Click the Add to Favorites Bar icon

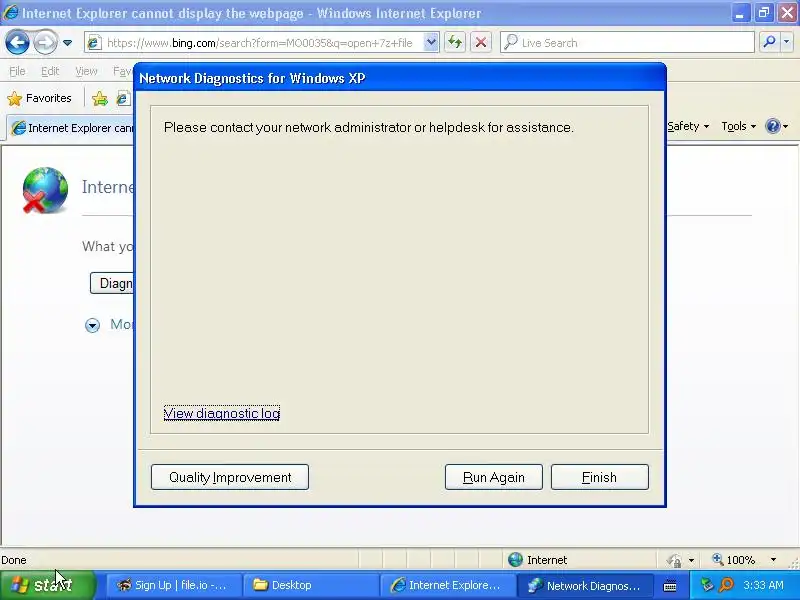pyautogui.click(x=100, y=98)
